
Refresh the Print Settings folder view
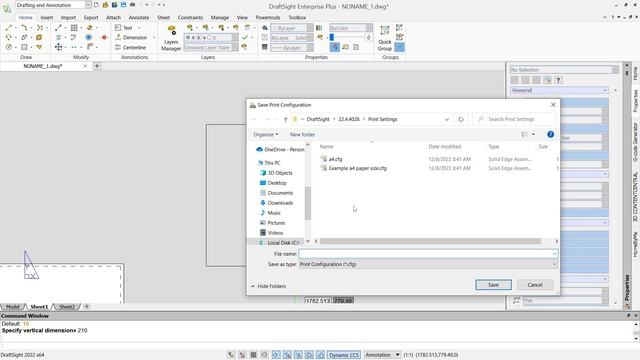(x=461, y=119)
